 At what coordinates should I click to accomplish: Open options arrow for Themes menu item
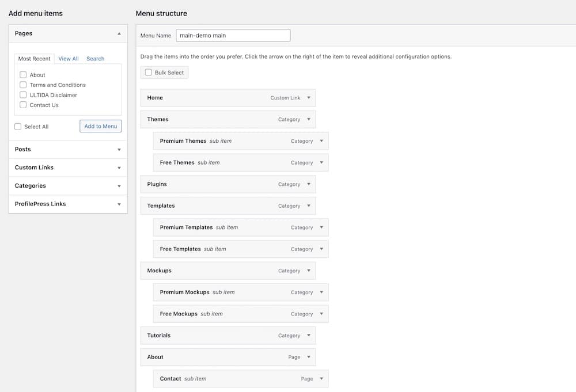tap(309, 119)
